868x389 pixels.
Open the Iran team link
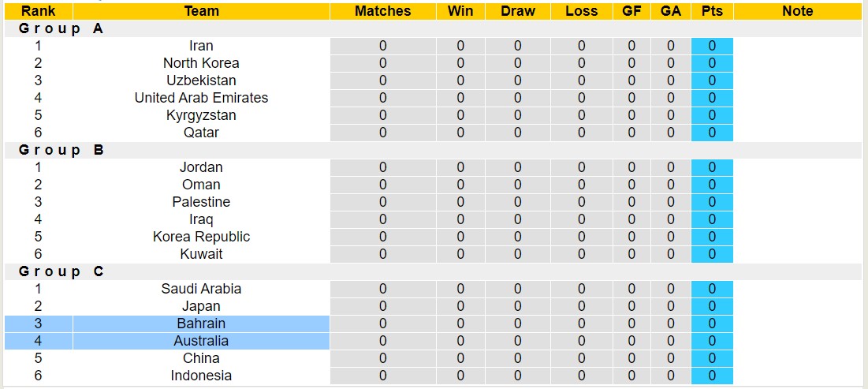point(201,46)
